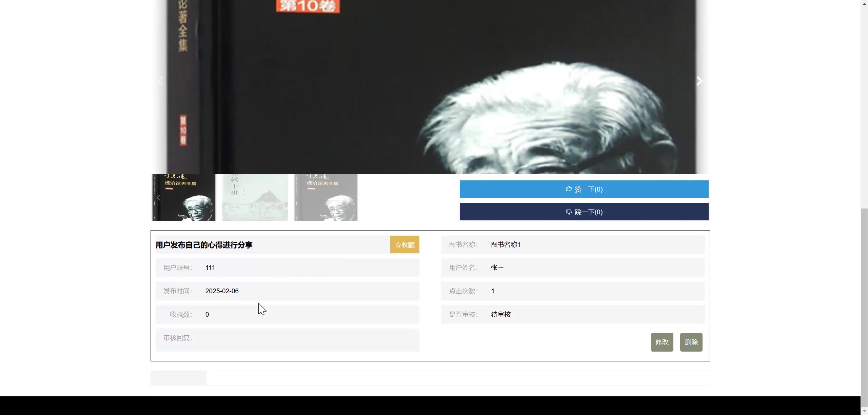The width and height of the screenshot is (868, 415).
Task: Click the grey tab block below details
Action: [x=179, y=378]
